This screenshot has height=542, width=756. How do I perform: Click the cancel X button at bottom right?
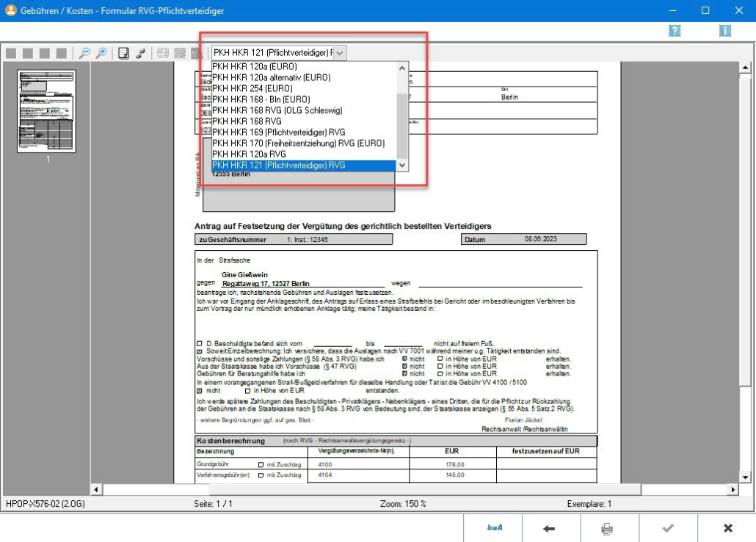(727, 528)
